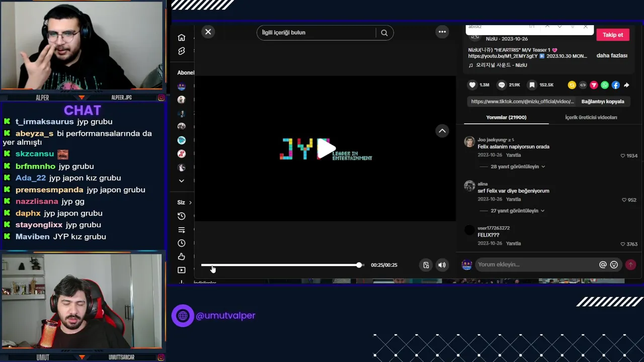Toggle the auto-scroll button beside volume
Image resolution: width=644 pixels, height=362 pixels.
point(426,265)
